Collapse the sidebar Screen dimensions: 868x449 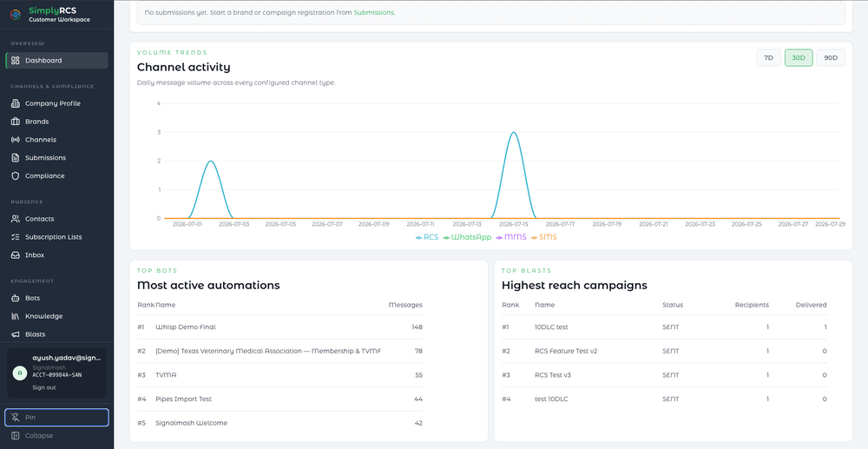pos(56,436)
